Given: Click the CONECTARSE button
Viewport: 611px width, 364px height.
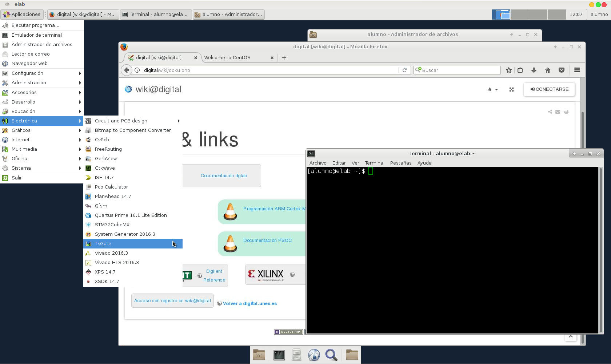Looking at the screenshot, I should click(x=549, y=89).
